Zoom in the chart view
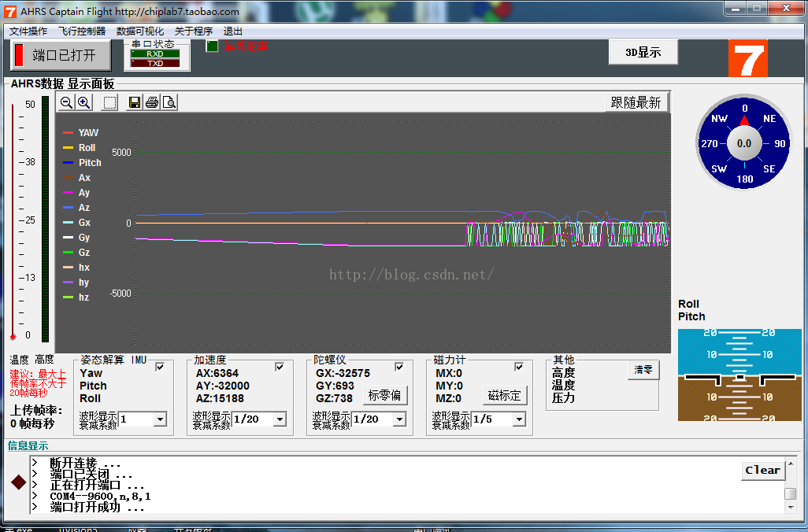 pos(83,102)
